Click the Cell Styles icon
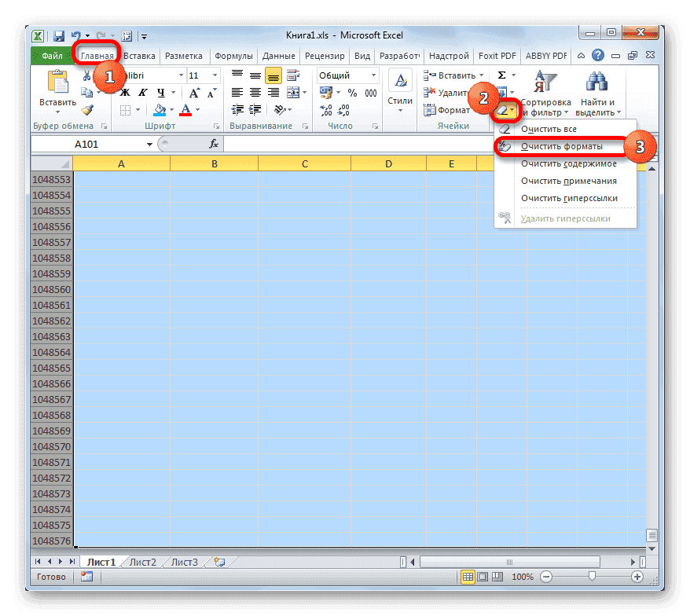The height and width of the screenshot is (616, 690). (x=400, y=82)
